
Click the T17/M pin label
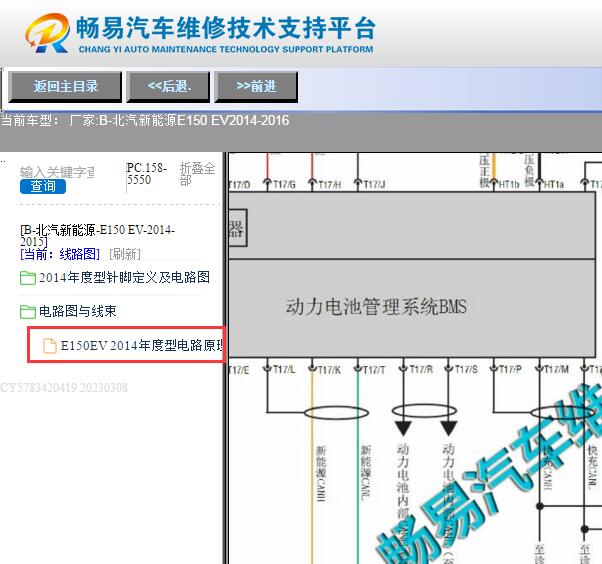[556, 370]
